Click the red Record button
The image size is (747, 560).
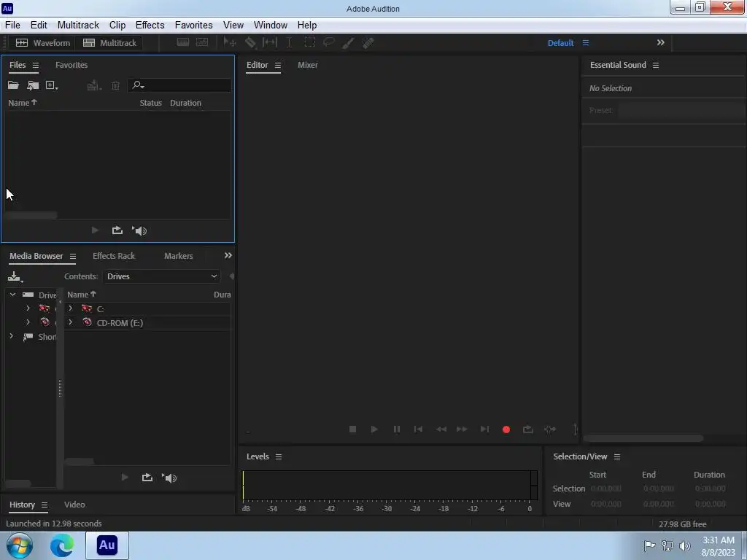click(x=506, y=429)
